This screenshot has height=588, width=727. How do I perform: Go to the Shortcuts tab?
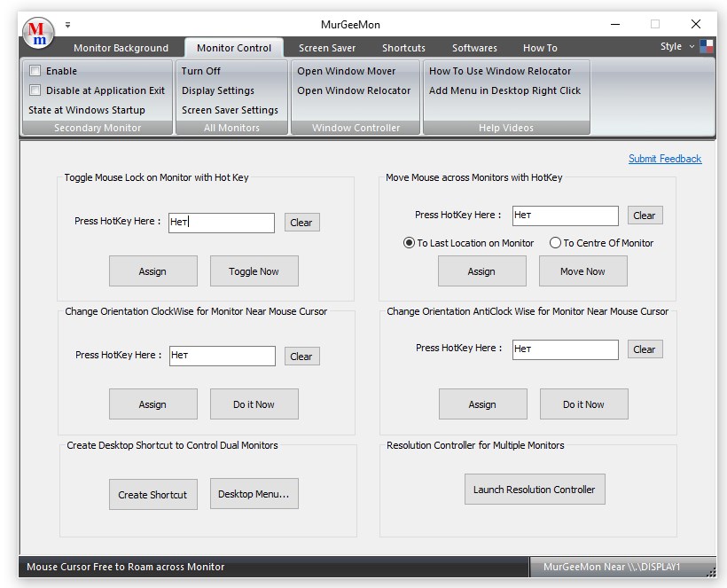pos(403,48)
